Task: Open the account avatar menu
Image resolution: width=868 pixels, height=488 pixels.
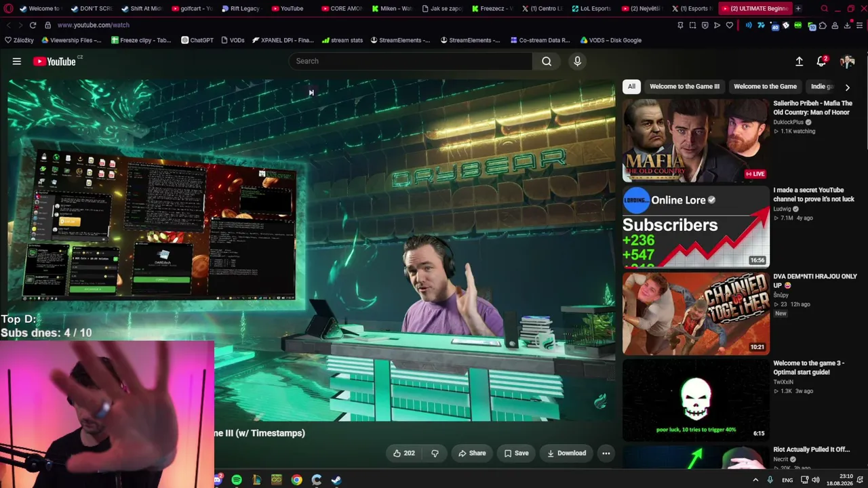Action: [x=848, y=62]
